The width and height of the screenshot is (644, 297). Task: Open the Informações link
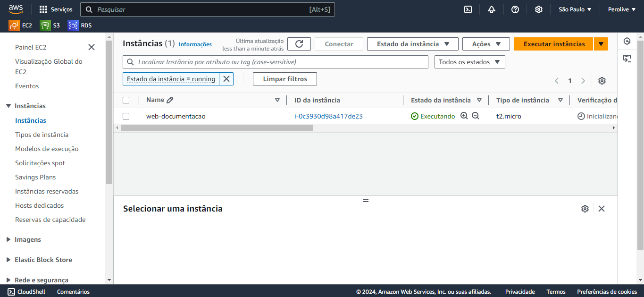195,44
